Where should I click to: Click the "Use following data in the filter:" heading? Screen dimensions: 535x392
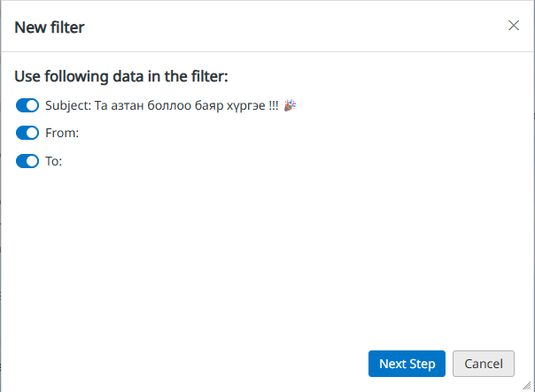tap(121, 76)
